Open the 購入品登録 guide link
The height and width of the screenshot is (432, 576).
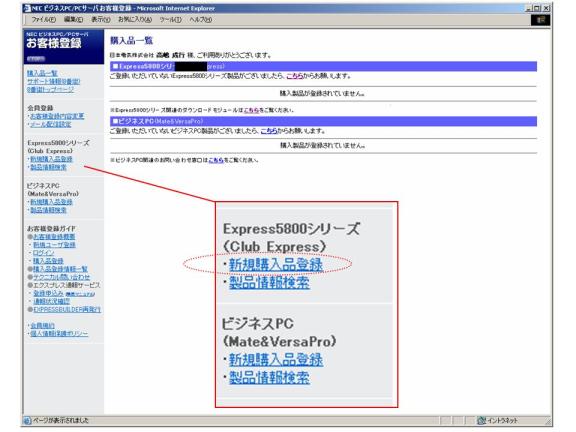48,261
